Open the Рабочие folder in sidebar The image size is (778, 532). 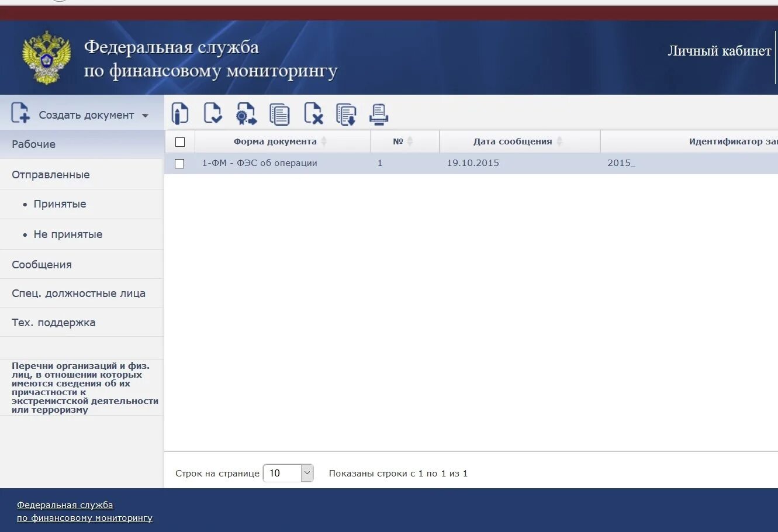point(82,144)
